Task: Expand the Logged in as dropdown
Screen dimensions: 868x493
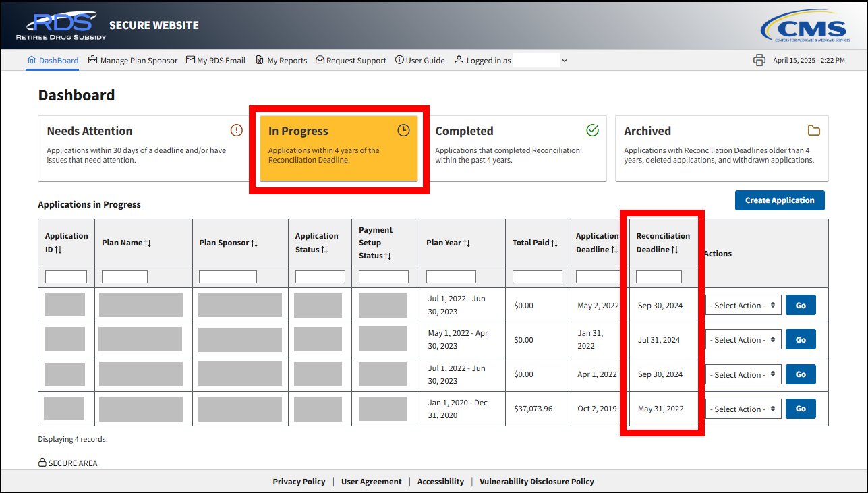Action: 565,61
